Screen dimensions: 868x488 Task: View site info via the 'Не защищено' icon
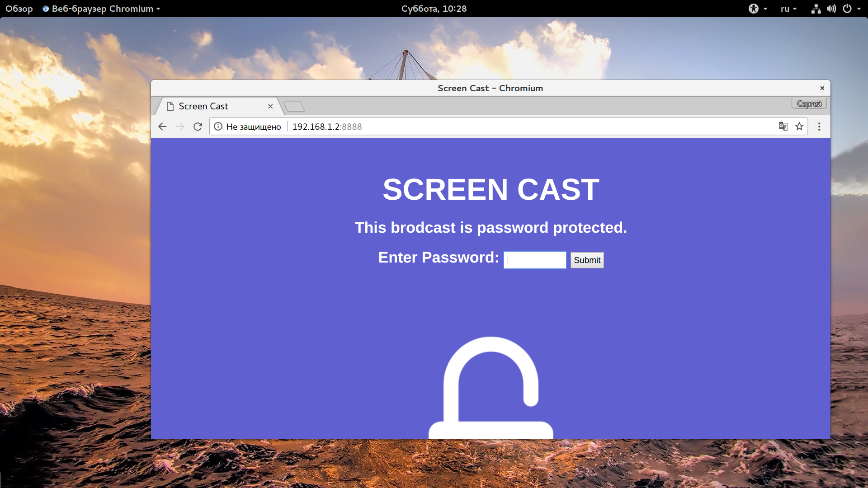pyautogui.click(x=218, y=127)
